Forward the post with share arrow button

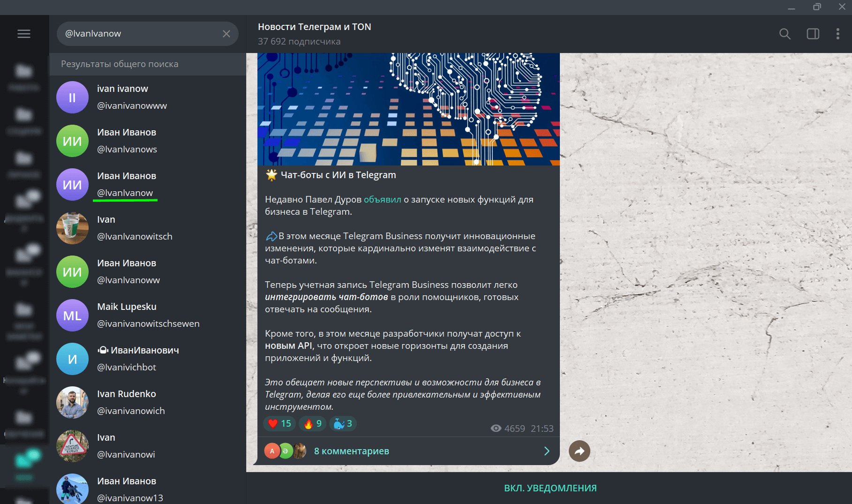[x=580, y=451]
